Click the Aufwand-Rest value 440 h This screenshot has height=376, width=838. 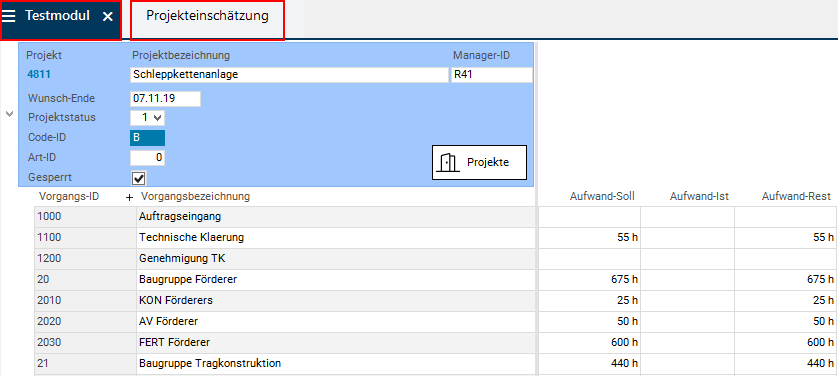pos(786,364)
